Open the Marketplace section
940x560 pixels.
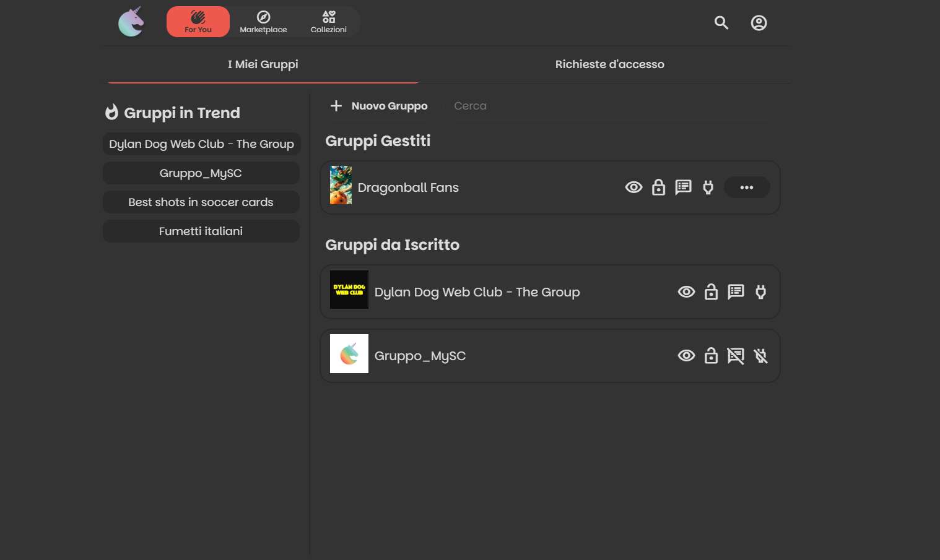263,22
